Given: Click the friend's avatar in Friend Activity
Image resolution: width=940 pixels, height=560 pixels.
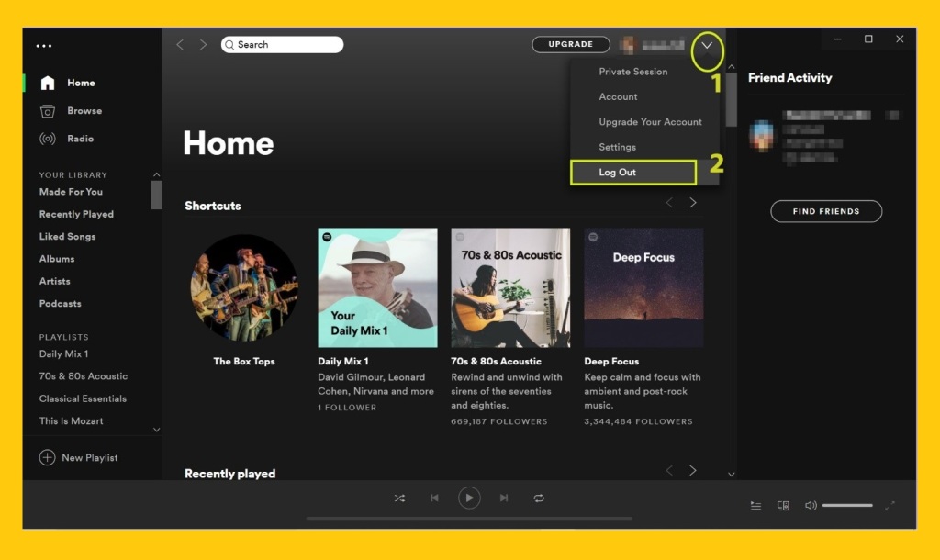Looking at the screenshot, I should coord(762,135).
